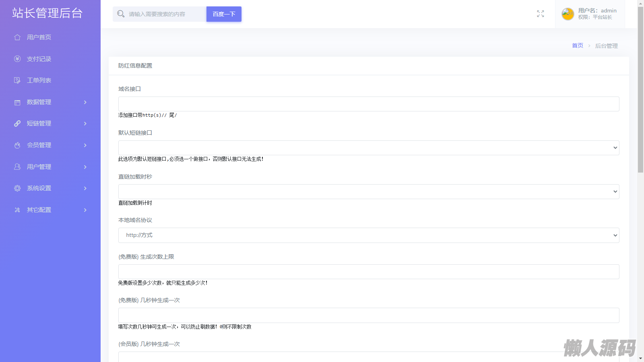Click the home icon beside 用户首页
This screenshot has height=362, width=644.
[x=17, y=37]
